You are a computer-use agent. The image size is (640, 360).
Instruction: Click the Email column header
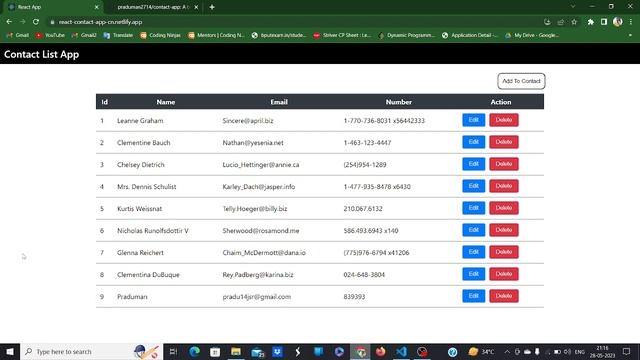(279, 102)
